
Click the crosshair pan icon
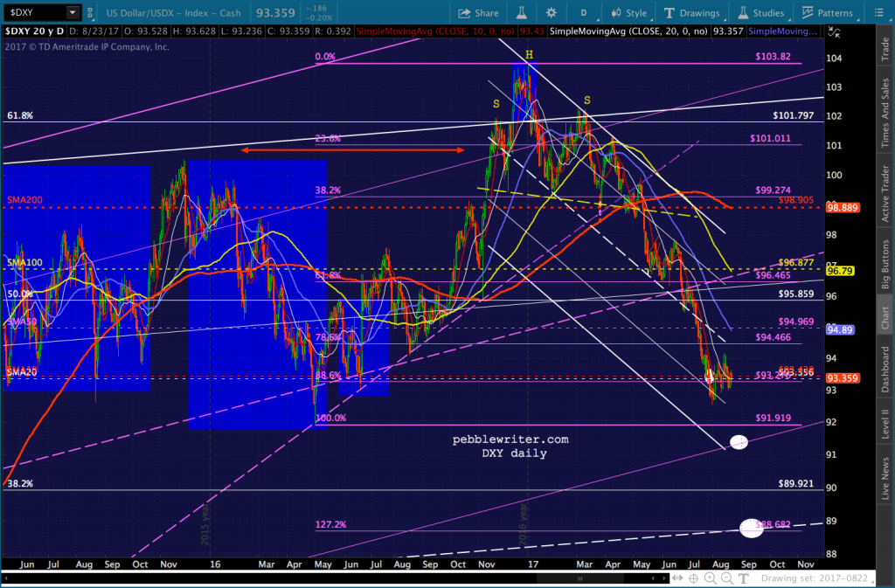(x=693, y=578)
